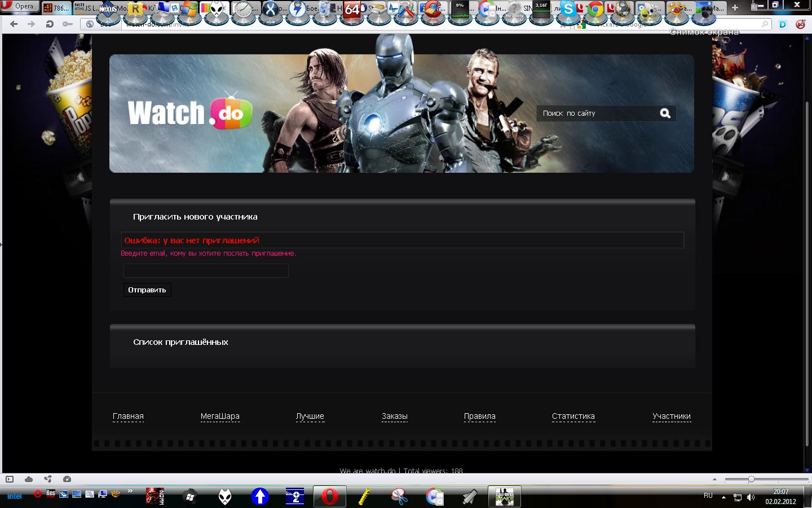Open the Skype dock icon
The image size is (812, 508).
coord(568,9)
